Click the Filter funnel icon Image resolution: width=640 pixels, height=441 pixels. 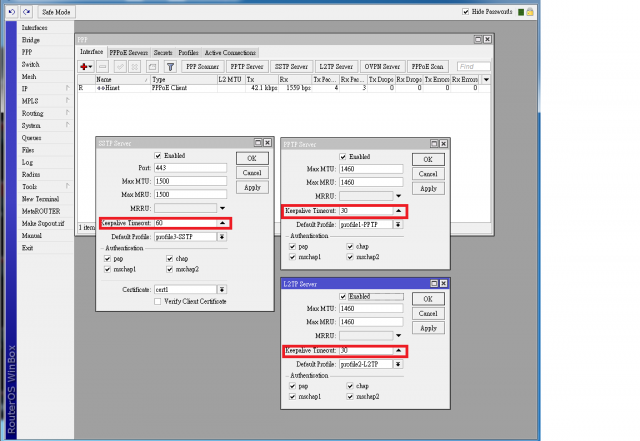pyautogui.click(x=170, y=67)
